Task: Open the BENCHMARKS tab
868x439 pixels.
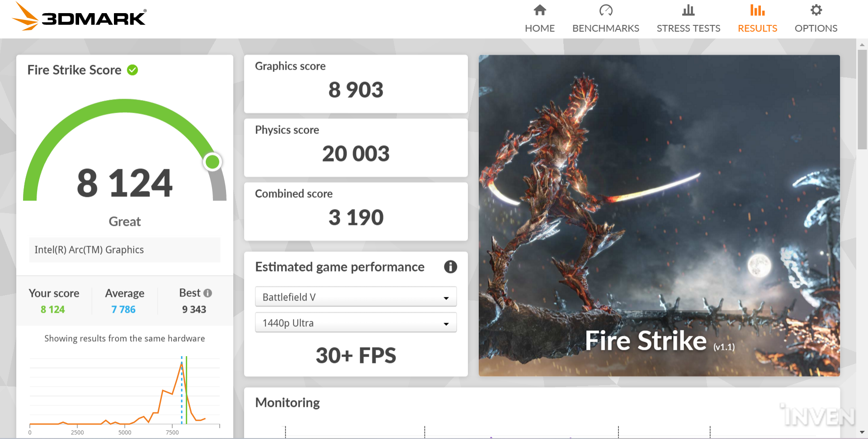Action: [606, 29]
